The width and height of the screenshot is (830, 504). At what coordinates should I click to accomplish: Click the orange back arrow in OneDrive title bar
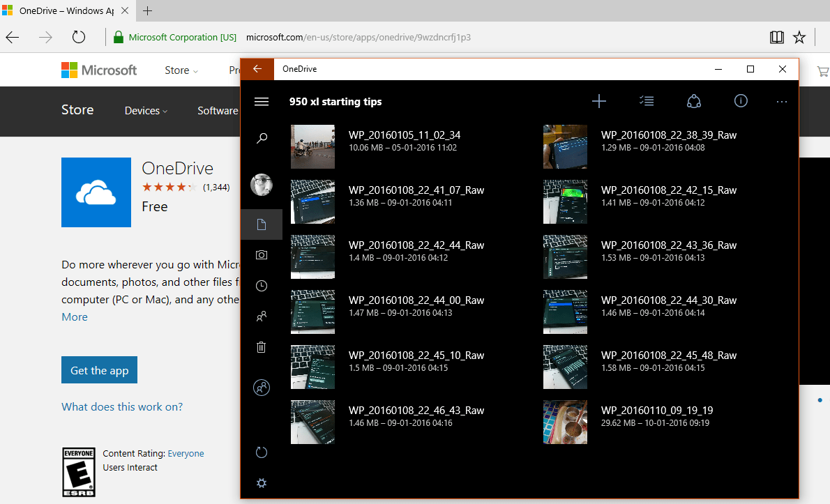click(x=257, y=69)
